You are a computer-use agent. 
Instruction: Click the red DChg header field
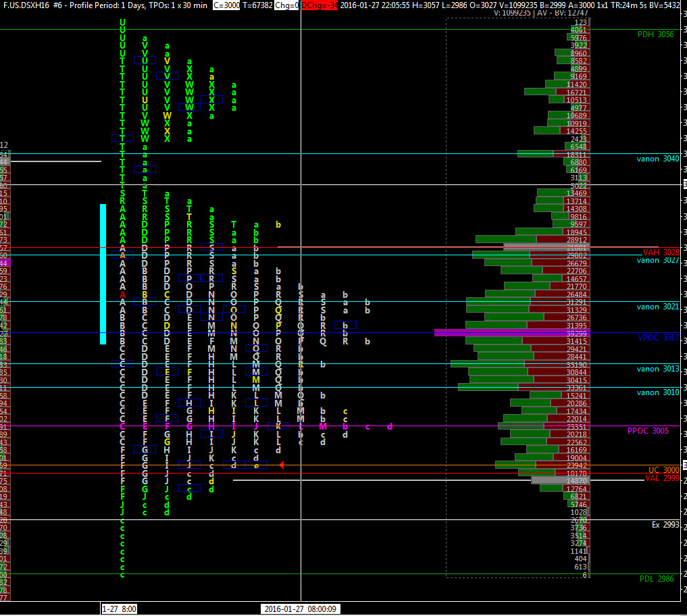320,5
